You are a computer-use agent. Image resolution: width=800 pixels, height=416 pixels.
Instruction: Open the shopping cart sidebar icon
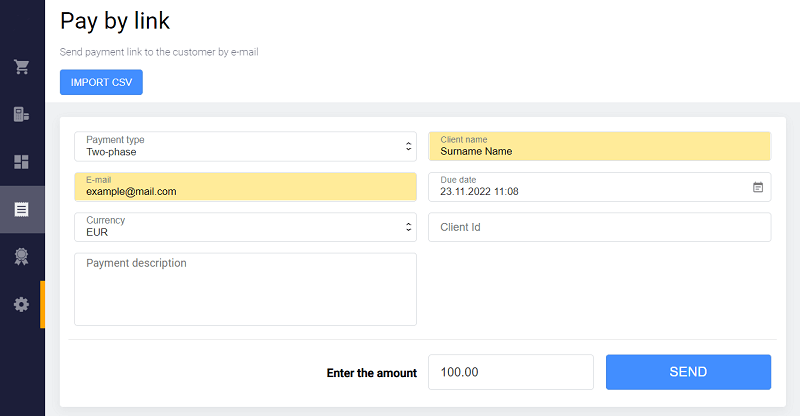(x=21, y=67)
